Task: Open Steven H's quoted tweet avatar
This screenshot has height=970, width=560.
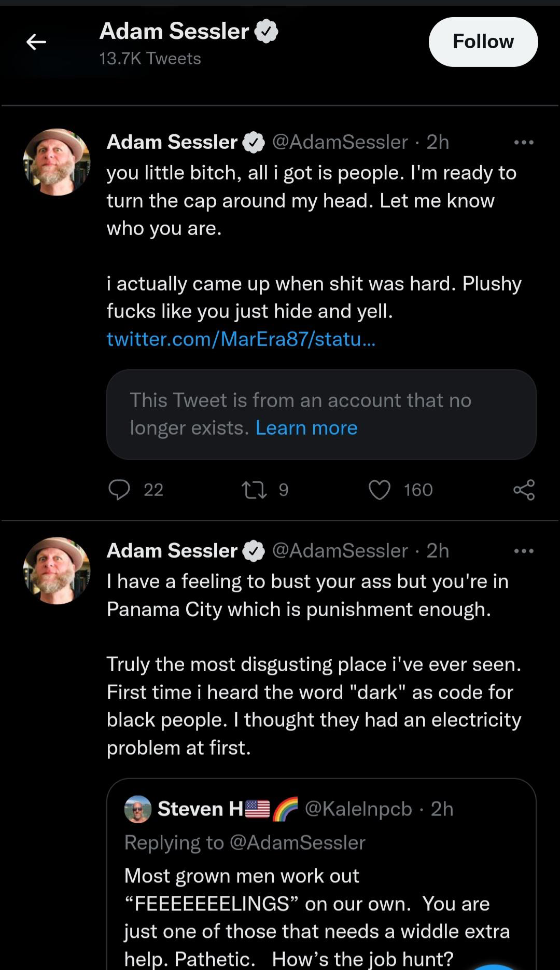Action: 138,809
